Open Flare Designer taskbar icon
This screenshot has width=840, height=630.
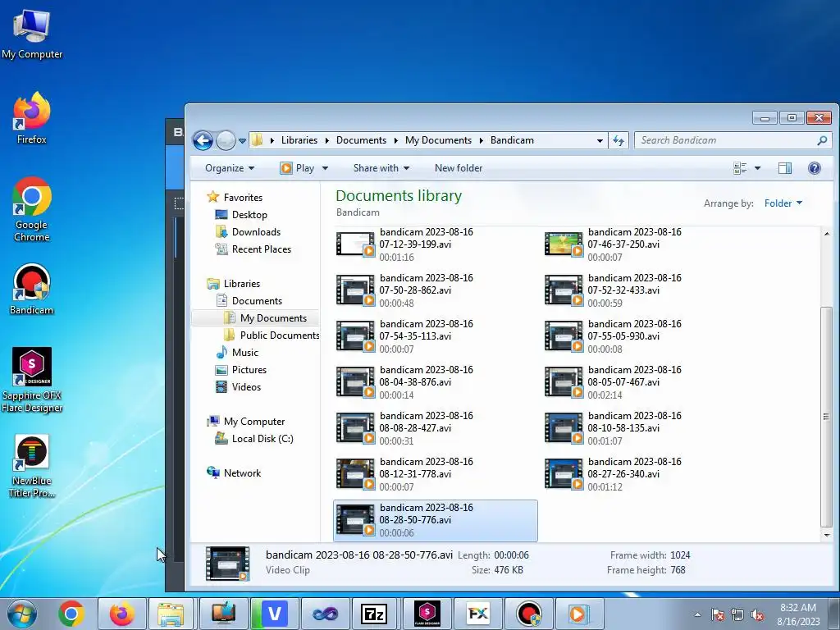tap(427, 614)
